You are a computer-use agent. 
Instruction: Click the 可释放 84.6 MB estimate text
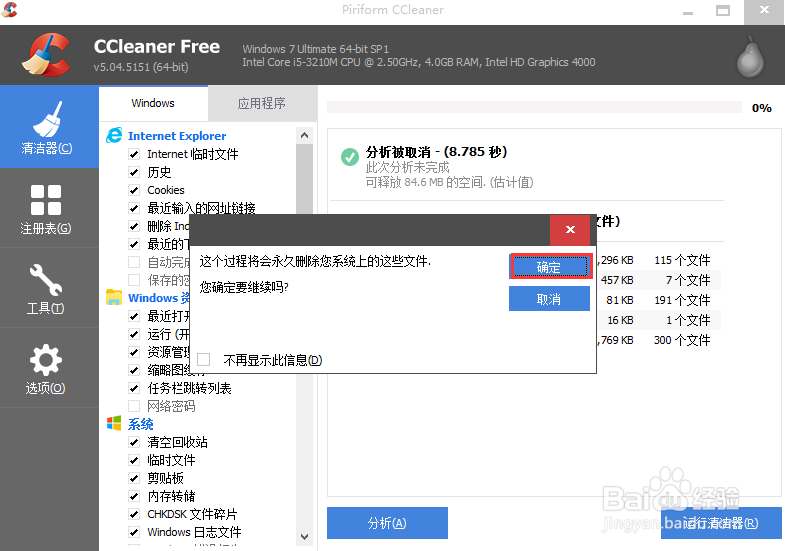pyautogui.click(x=449, y=182)
